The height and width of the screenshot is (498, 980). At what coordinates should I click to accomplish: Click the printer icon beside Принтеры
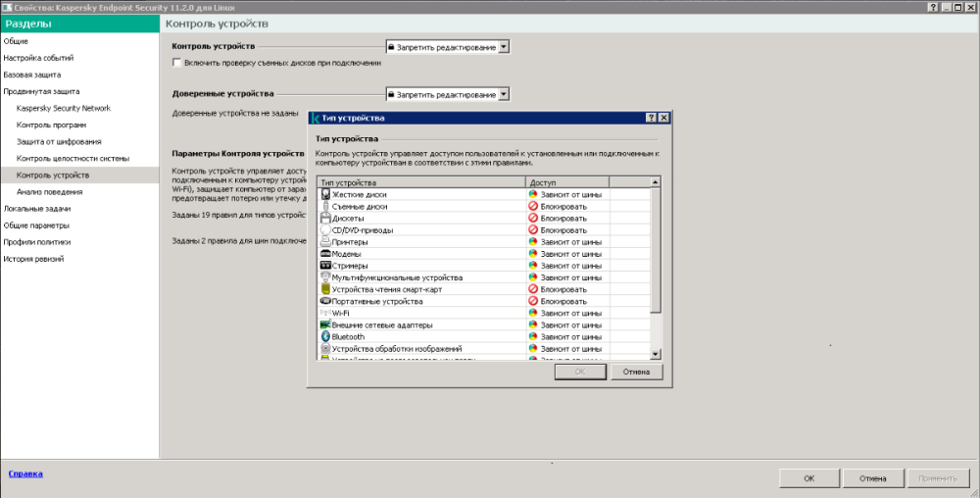[x=325, y=242]
